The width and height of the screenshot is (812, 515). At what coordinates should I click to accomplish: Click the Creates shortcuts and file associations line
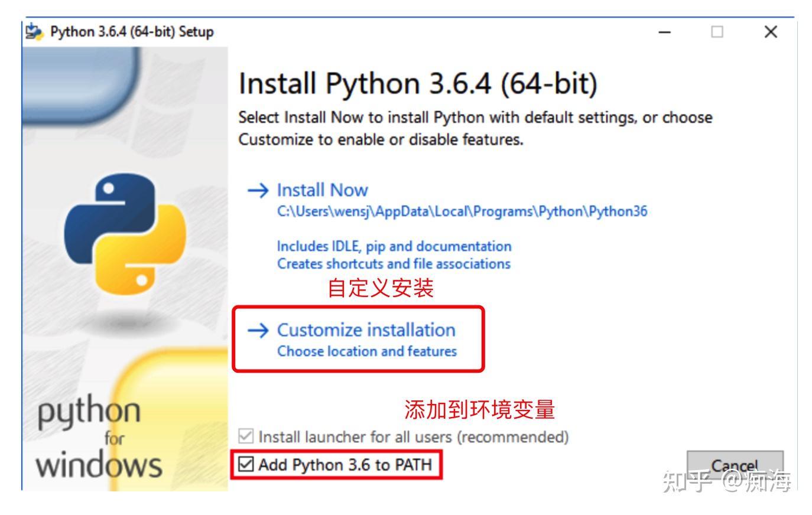(394, 263)
